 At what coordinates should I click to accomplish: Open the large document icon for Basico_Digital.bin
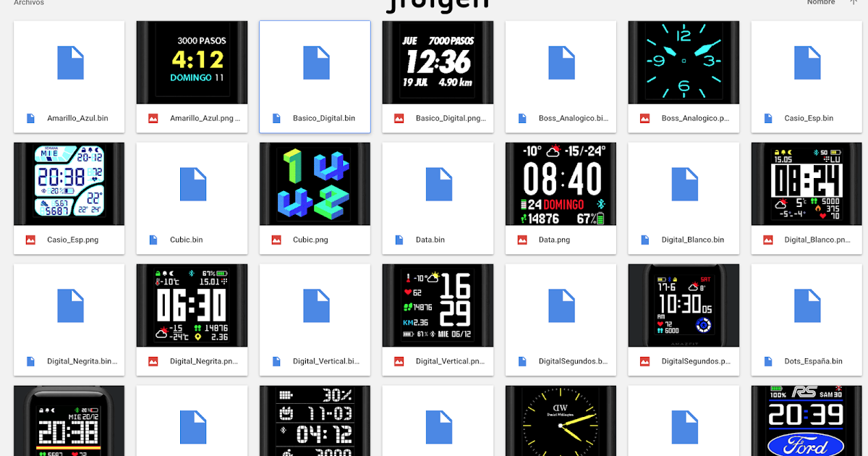click(316, 62)
